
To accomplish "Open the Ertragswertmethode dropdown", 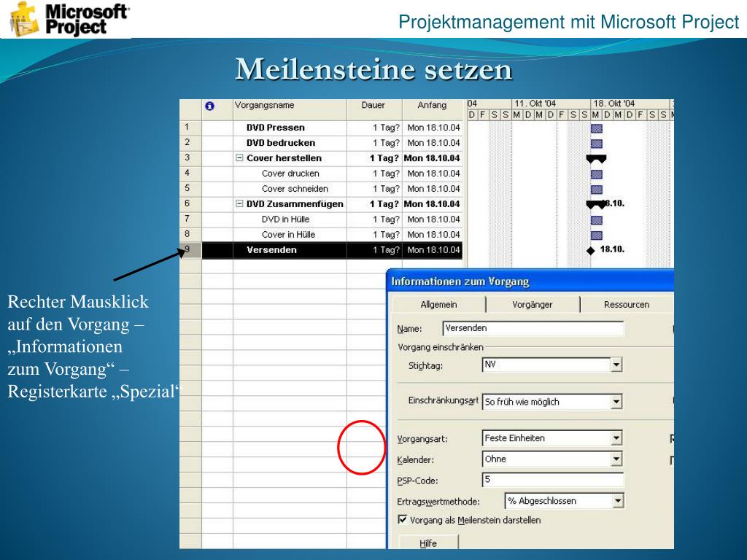I will tap(617, 500).
